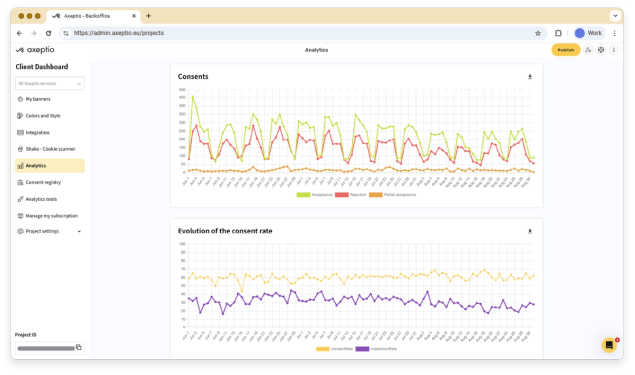Click the help lifebuoy icon in header
The height and width of the screenshot is (375, 635).
point(601,50)
